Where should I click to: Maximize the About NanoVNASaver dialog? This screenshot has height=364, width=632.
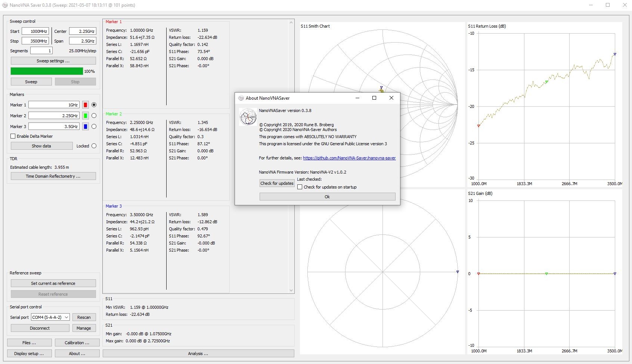[x=374, y=98]
